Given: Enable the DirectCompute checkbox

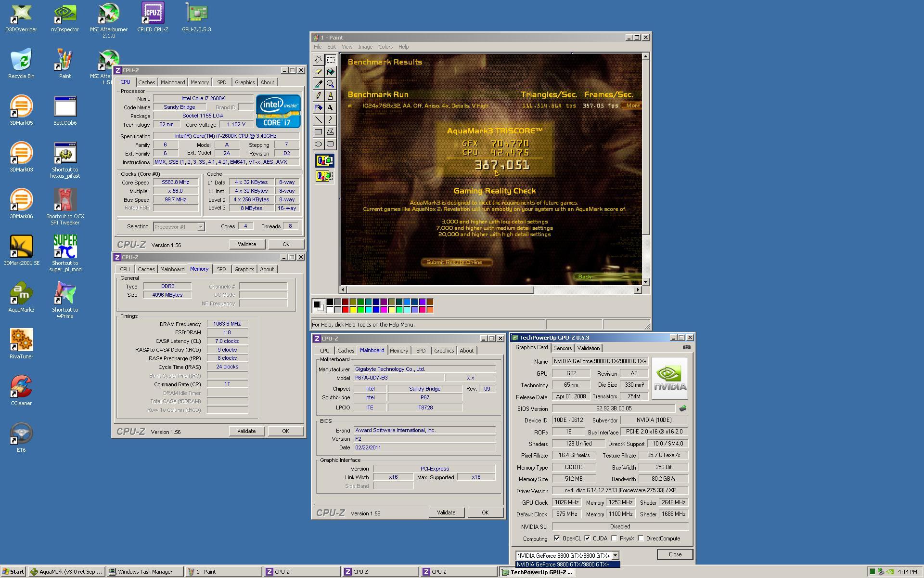Looking at the screenshot, I should tap(641, 539).
